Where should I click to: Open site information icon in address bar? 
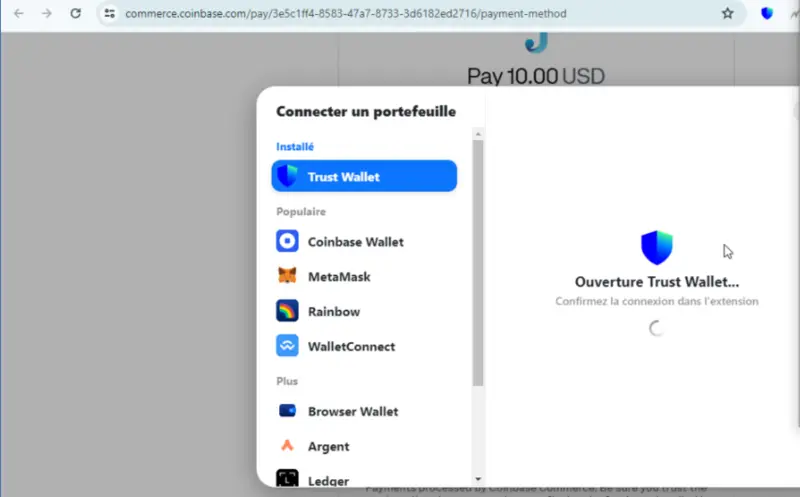tap(109, 13)
